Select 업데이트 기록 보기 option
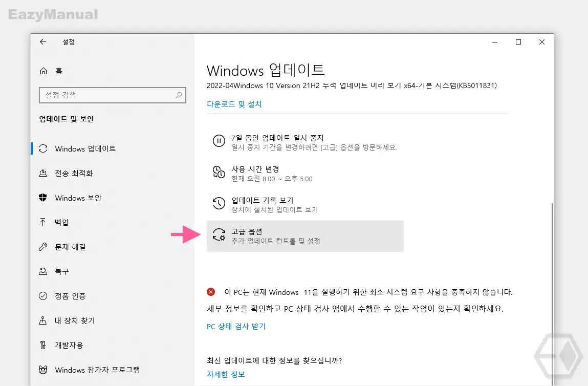This screenshot has width=588, height=386. (305, 205)
